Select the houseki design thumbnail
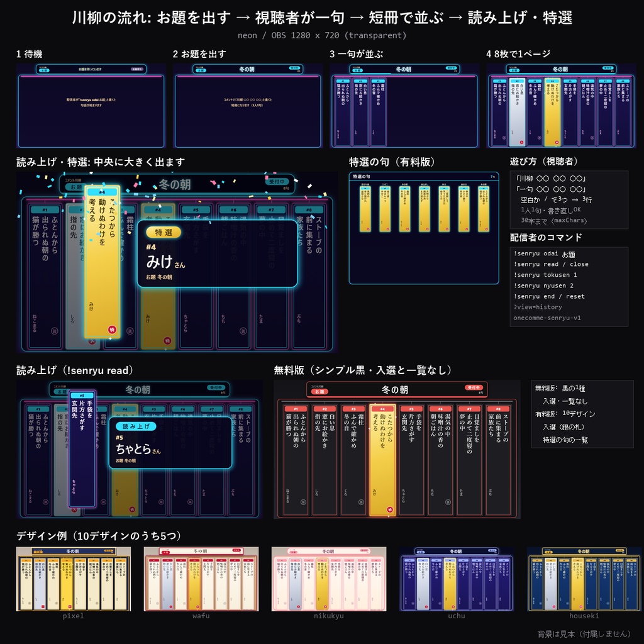The width and height of the screenshot is (644, 644). (584, 579)
